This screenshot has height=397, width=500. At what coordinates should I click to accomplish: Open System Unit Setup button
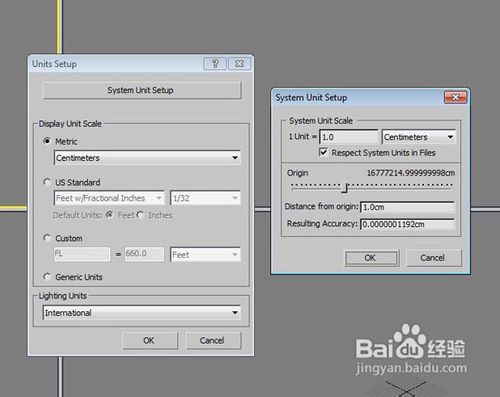142,90
